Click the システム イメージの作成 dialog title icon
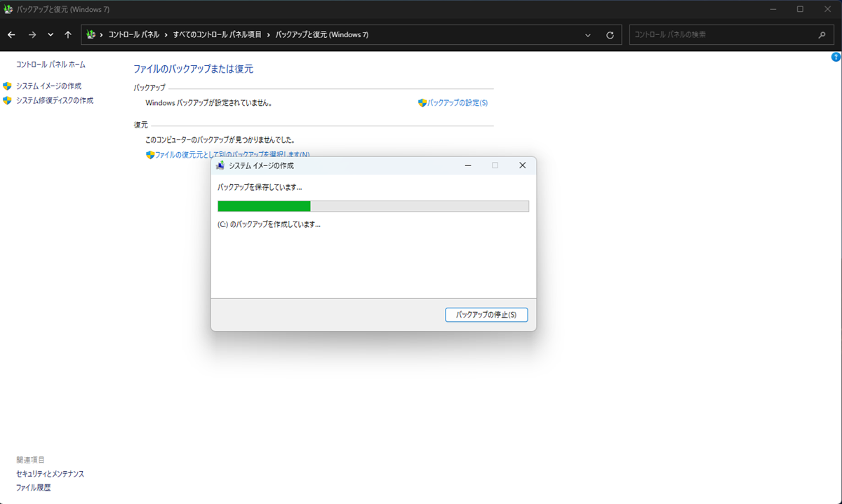This screenshot has height=504, width=842. [x=220, y=165]
